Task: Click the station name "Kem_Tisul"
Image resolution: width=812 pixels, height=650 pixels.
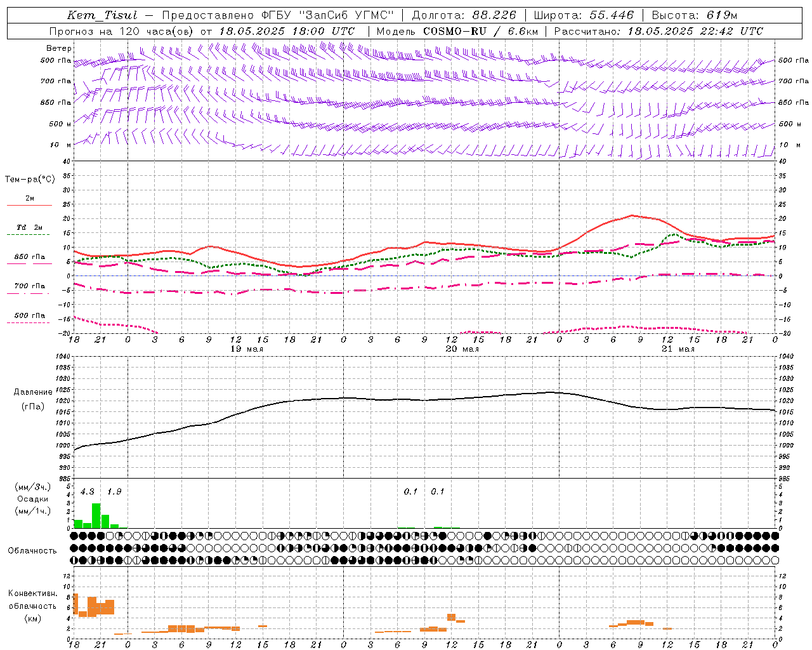Action: point(101,15)
